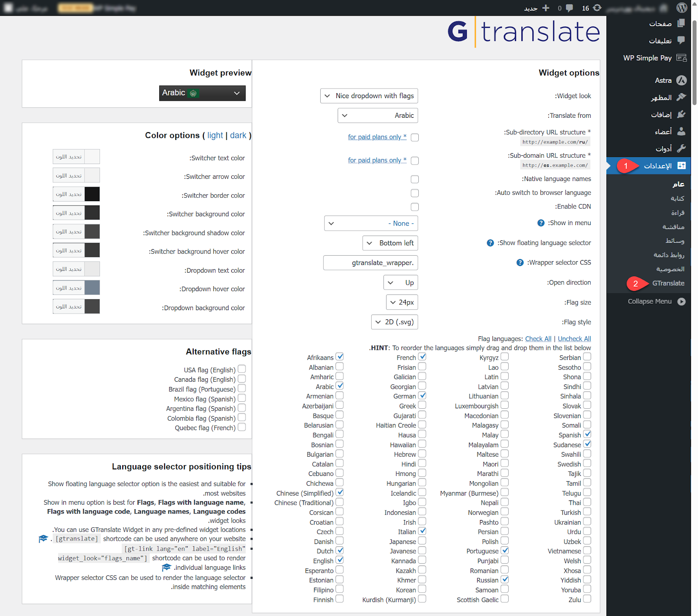Open floating selector Bottom left dropdown

point(390,243)
